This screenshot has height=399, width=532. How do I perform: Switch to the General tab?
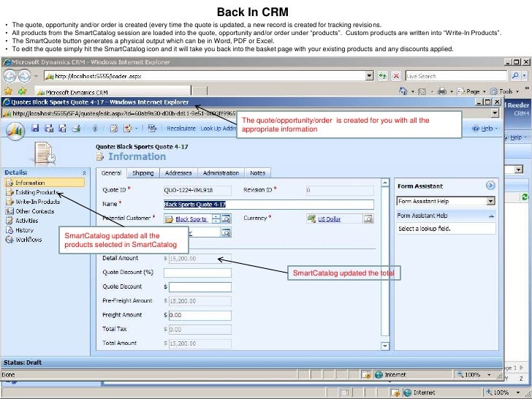[111, 172]
